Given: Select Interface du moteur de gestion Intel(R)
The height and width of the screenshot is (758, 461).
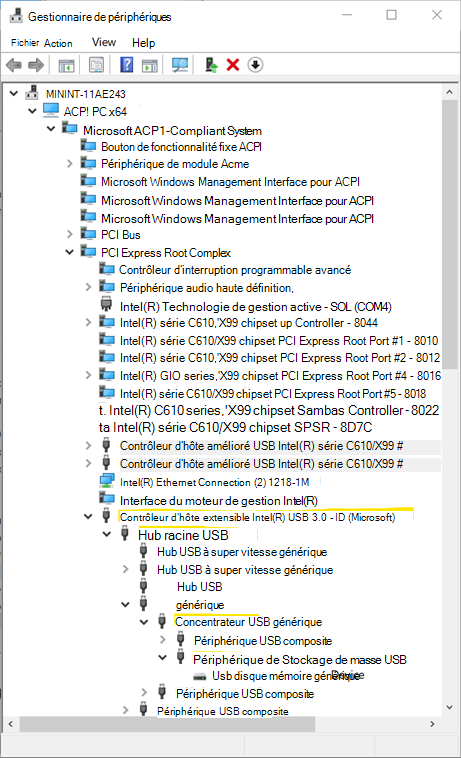Looking at the screenshot, I should tap(219, 501).
